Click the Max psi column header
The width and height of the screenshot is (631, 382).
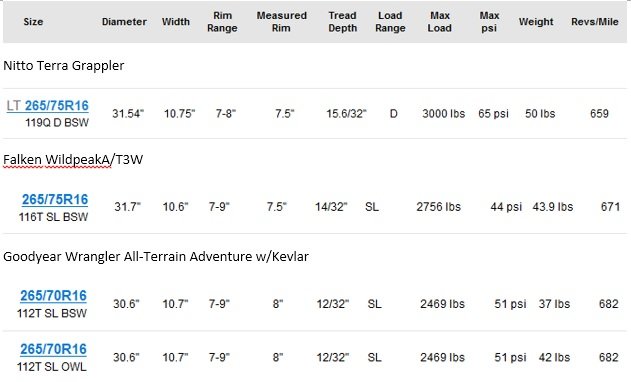pyautogui.click(x=489, y=22)
